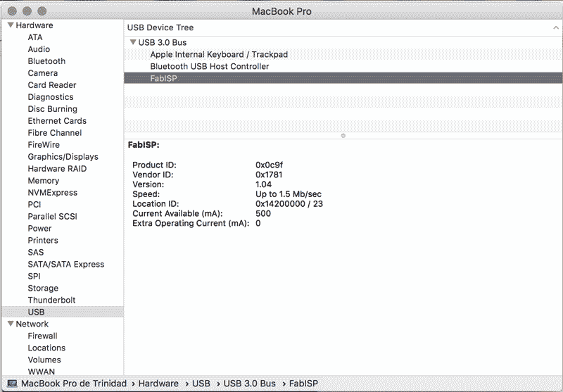The height and width of the screenshot is (392, 563).
Task: Click the Version value 1.04
Action: 263,184
